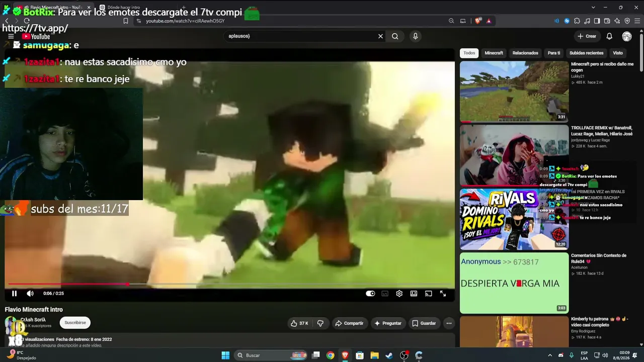Open the Brave VPN shield icon
Viewport: 644px width, 362px height.
tap(627, 21)
